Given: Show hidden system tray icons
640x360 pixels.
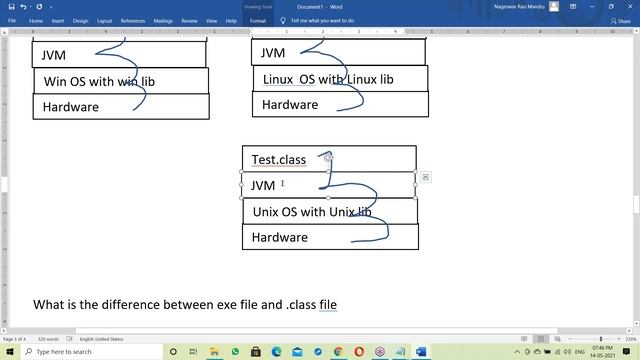Looking at the screenshot, I should click(517, 351).
